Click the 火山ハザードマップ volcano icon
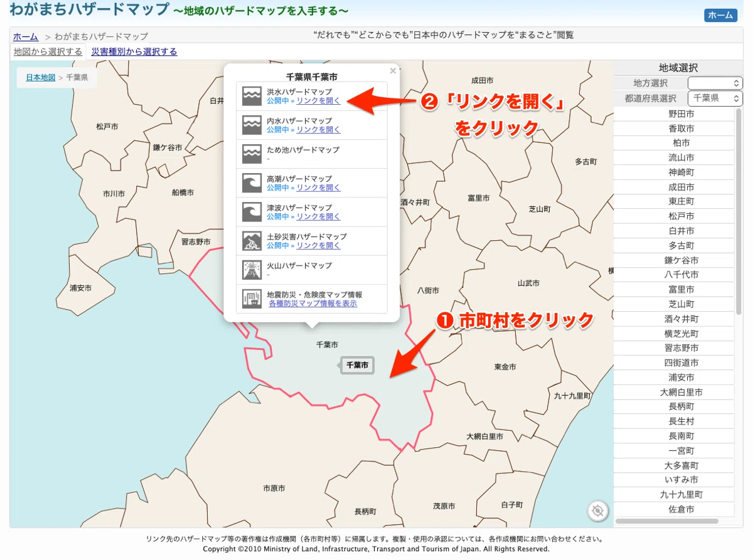The image size is (753, 560). pyautogui.click(x=252, y=270)
